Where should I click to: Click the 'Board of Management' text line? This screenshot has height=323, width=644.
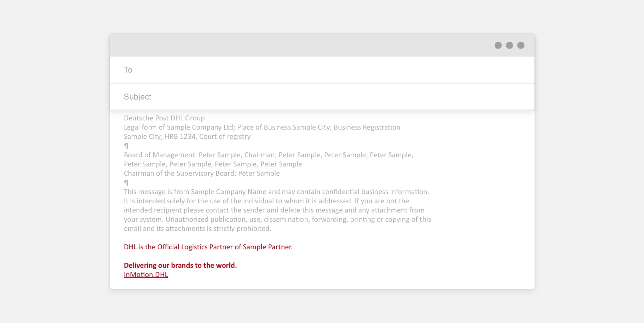tap(268, 155)
